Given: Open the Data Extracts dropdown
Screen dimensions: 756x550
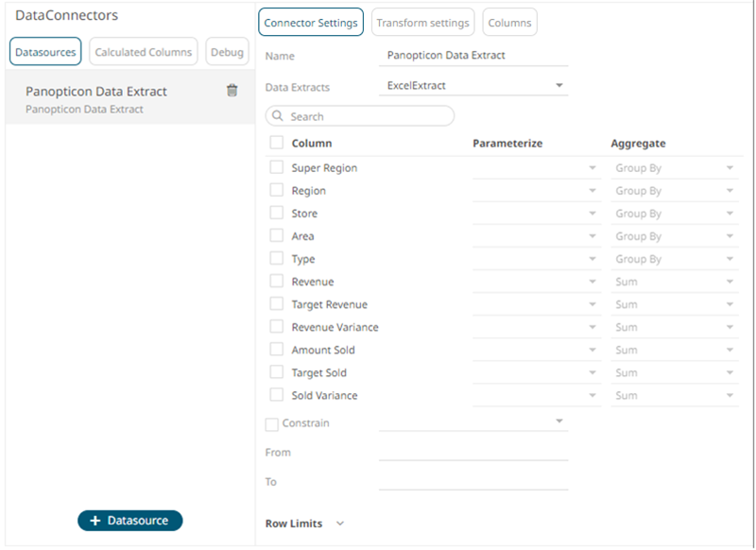Looking at the screenshot, I should [559, 86].
